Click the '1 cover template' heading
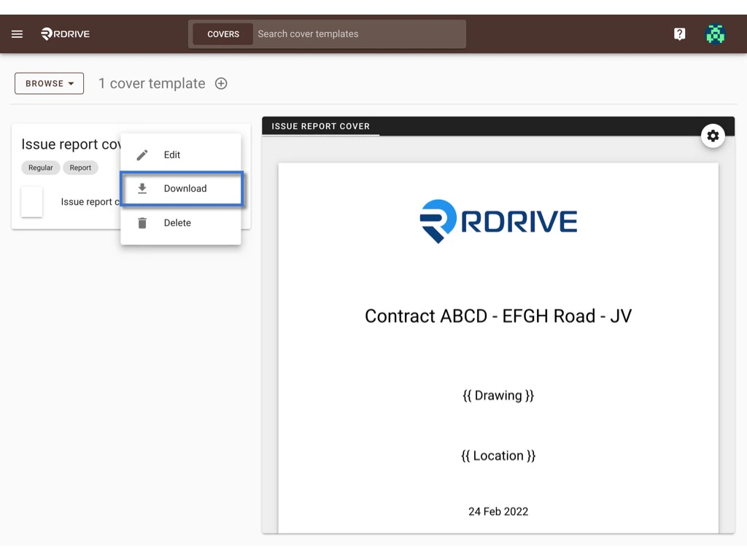Screen dimensions: 747x560 pyautogui.click(x=152, y=83)
